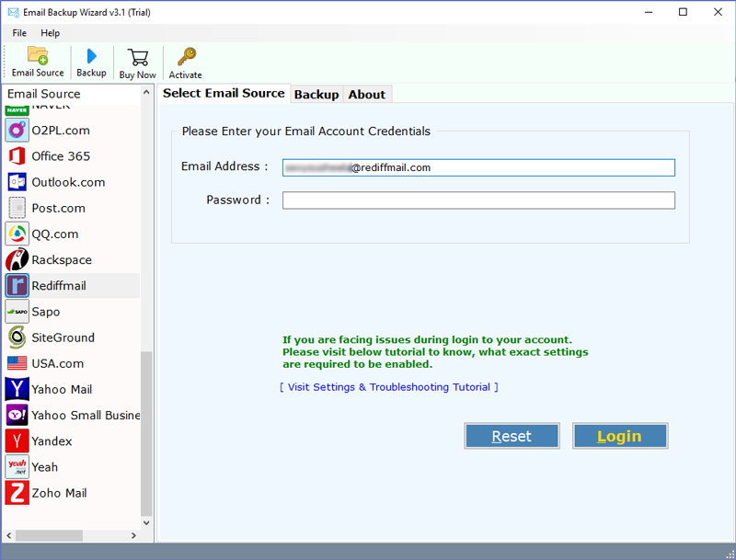
Task: Choose Post.com from the source list
Action: [73, 208]
